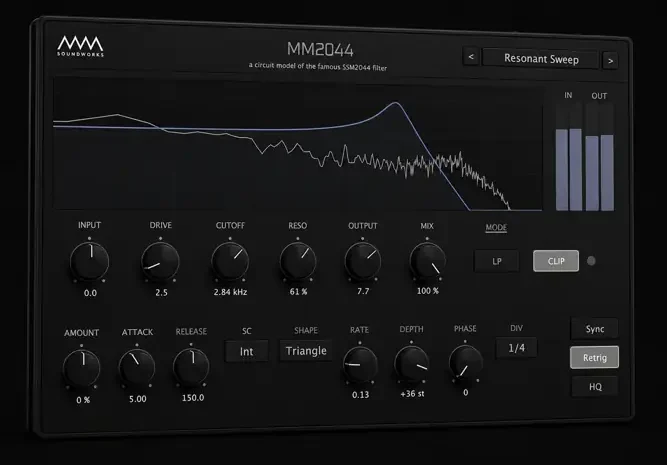Enable HQ mode
Viewport: 667px width, 465px height.
595,386
